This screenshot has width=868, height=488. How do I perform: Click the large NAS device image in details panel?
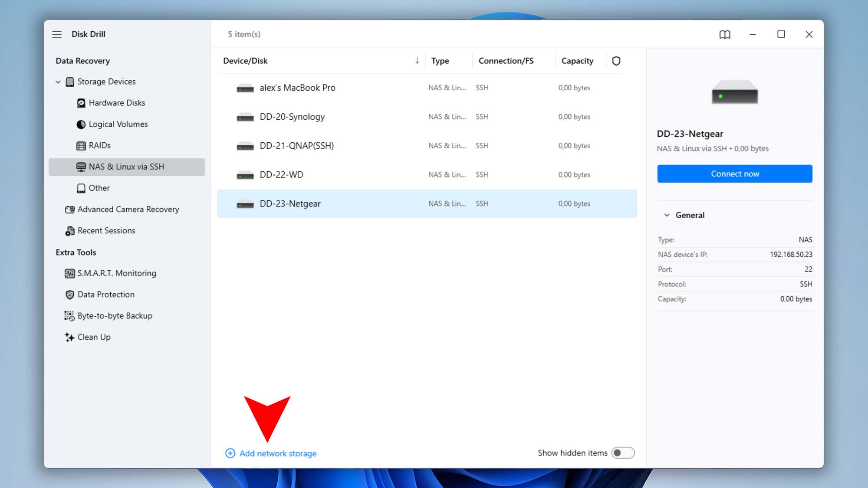735,92
